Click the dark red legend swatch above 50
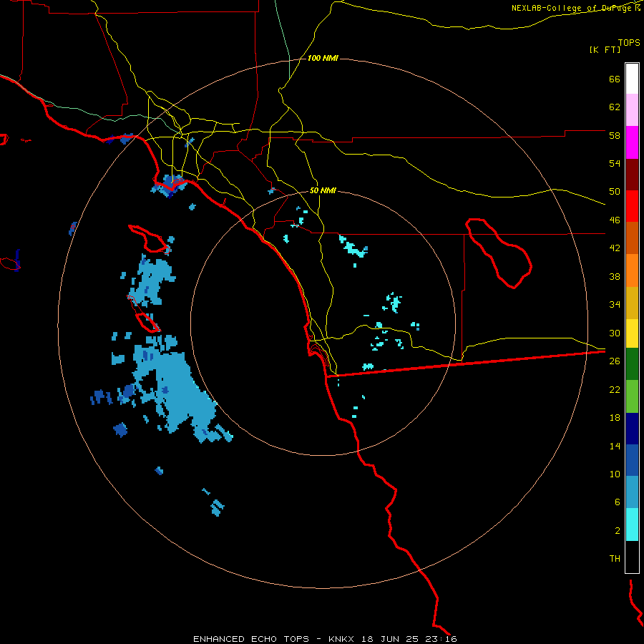Screen dimensions: 644x644 pos(632,175)
